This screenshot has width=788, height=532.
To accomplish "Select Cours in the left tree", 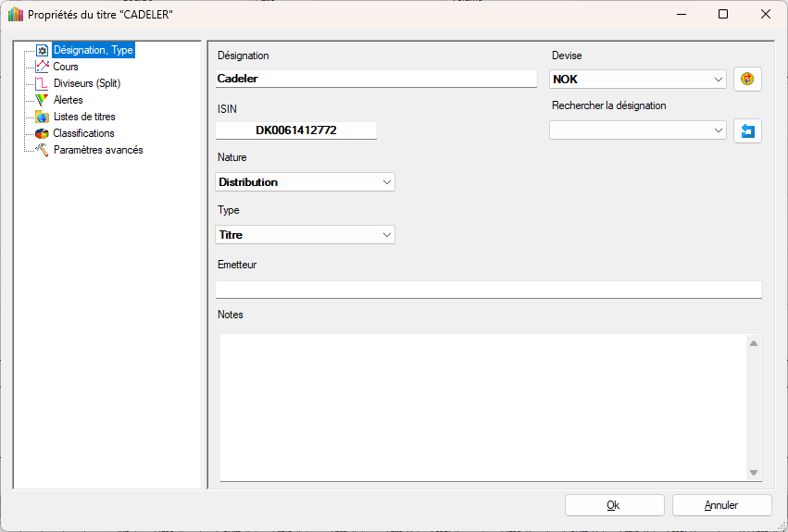I will click(66, 67).
